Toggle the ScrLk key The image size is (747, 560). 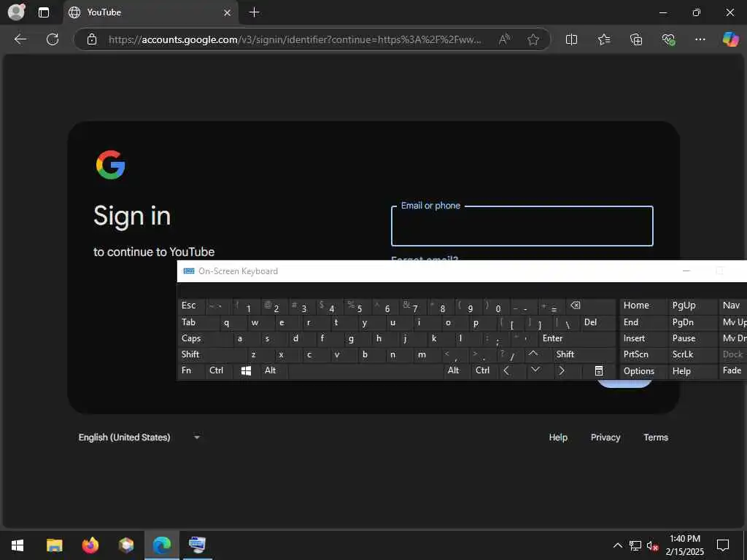692,354
